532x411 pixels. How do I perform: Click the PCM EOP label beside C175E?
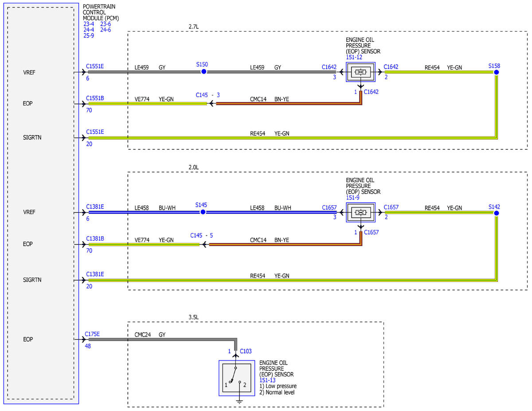pos(28,339)
